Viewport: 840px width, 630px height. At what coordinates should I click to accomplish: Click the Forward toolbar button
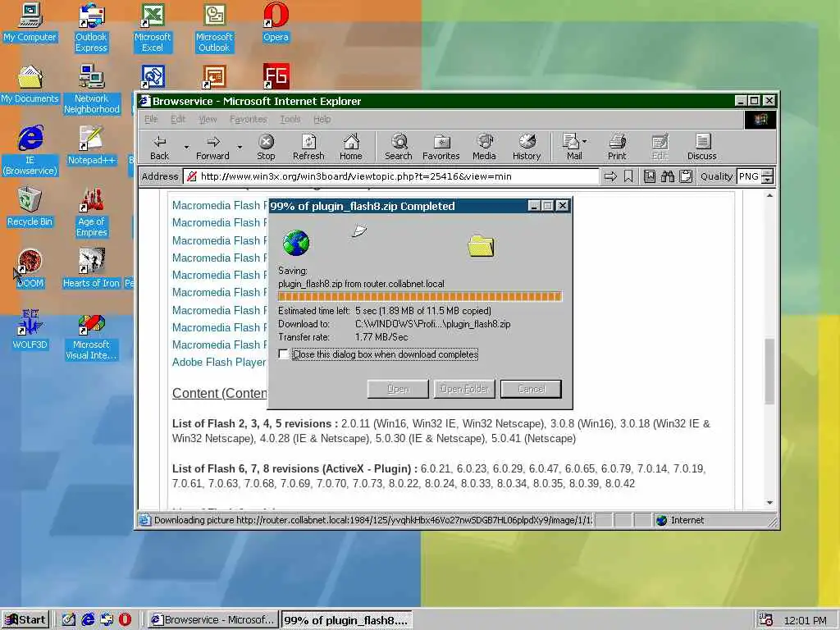[212, 148]
